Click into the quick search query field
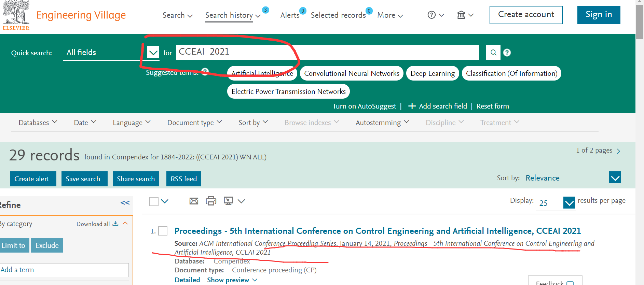644x285 pixels. point(327,52)
